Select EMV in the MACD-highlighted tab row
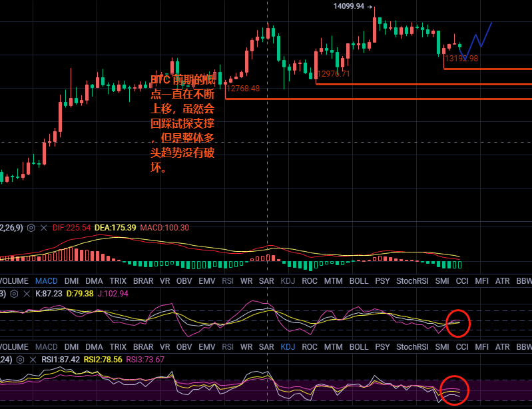 207,281
